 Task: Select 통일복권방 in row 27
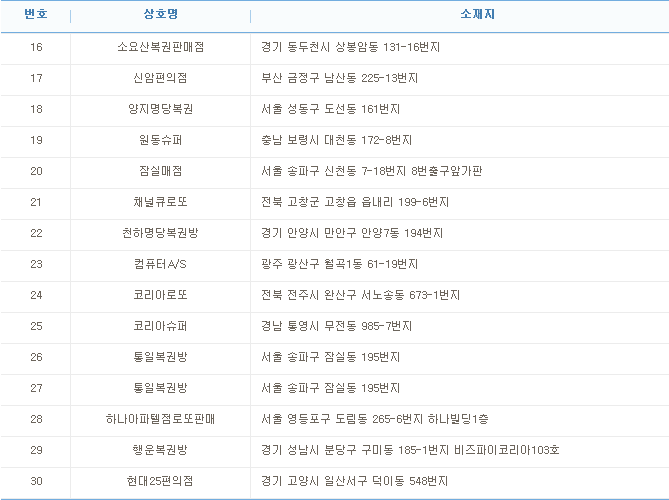pyautogui.click(x=160, y=388)
